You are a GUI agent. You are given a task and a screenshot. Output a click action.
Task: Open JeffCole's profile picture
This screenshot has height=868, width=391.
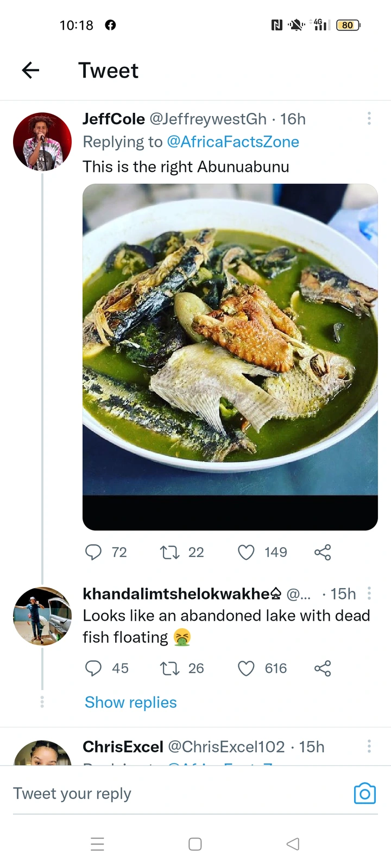coord(42,142)
